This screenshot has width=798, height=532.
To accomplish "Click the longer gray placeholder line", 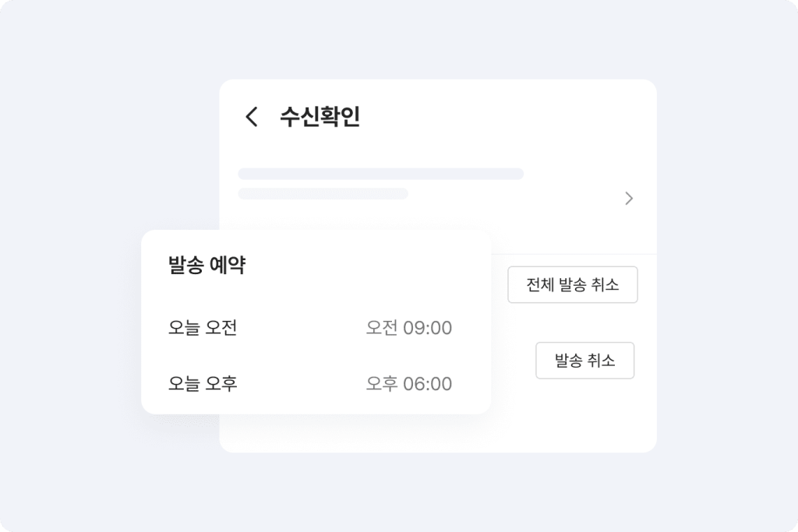I will (x=380, y=174).
